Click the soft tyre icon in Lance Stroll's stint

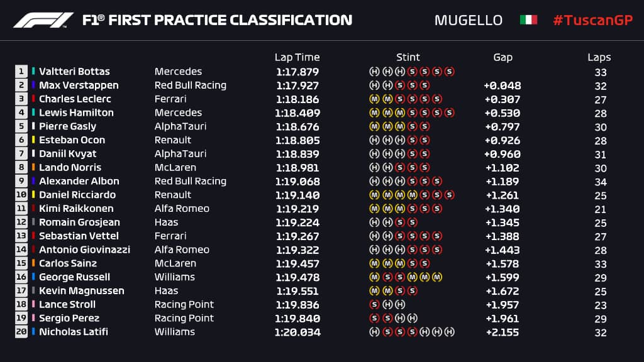click(x=374, y=305)
